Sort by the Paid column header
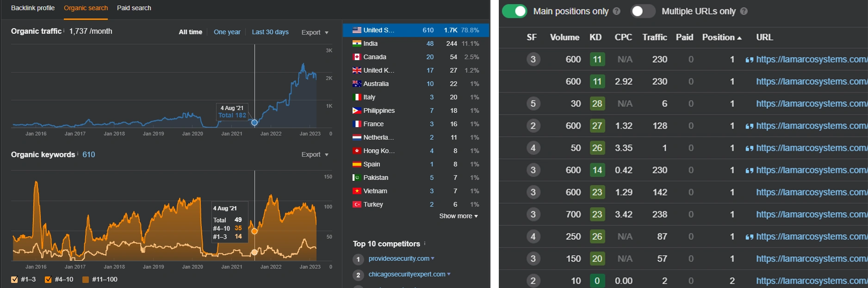Screen dimensions: 868x288 click(684, 37)
